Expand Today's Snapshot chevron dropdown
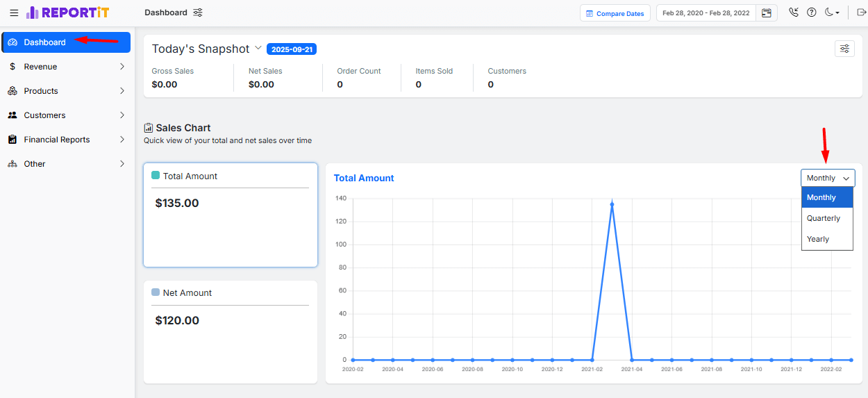868x398 pixels. [x=258, y=48]
